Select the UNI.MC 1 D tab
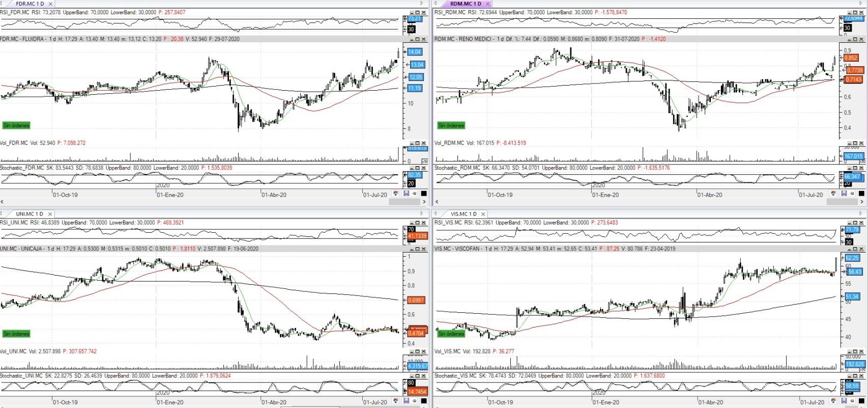This screenshot has width=868, height=408. [x=29, y=214]
